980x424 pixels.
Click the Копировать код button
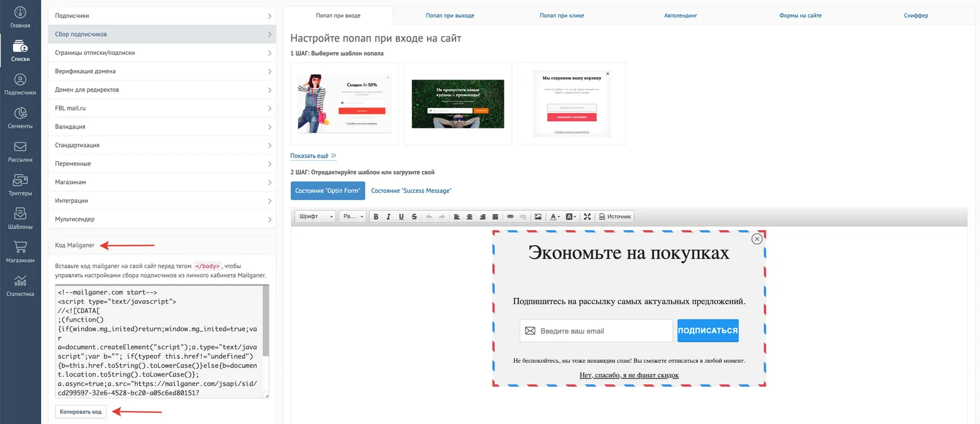pyautogui.click(x=80, y=412)
